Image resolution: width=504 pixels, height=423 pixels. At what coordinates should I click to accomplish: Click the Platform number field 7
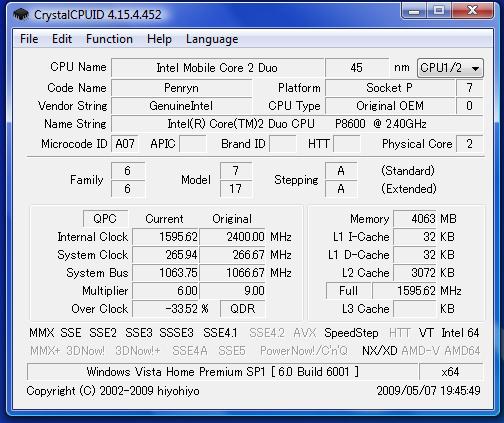pos(469,88)
